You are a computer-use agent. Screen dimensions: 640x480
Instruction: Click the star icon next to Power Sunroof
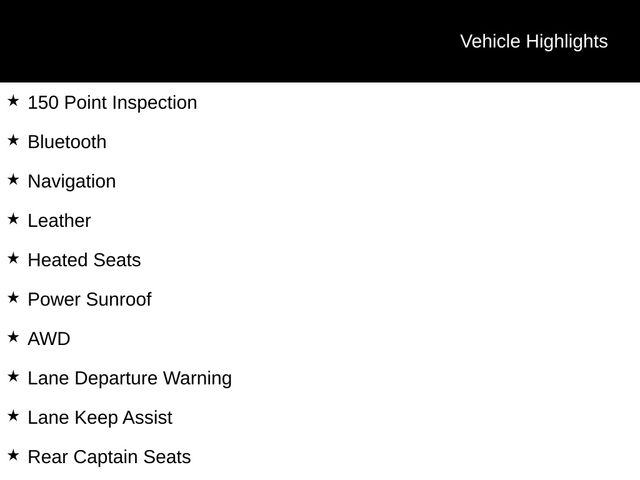[13, 298]
